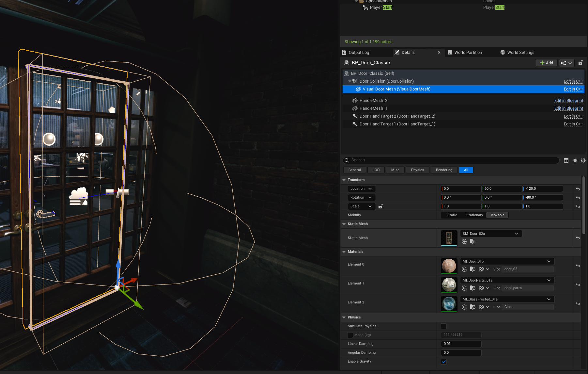Toggle the Scale lock ratio icon
Image resolution: width=588 pixels, height=374 pixels.
[x=380, y=206]
